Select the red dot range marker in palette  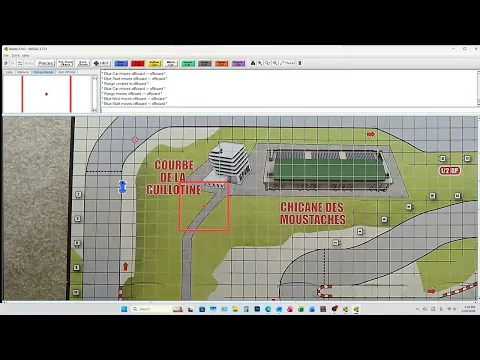click(46, 94)
